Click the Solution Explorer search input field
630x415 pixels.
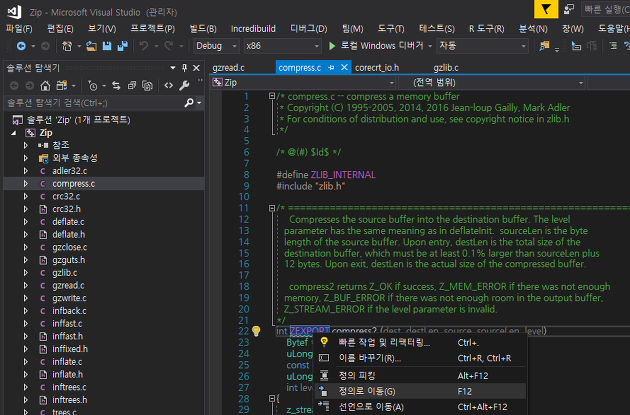point(94,103)
